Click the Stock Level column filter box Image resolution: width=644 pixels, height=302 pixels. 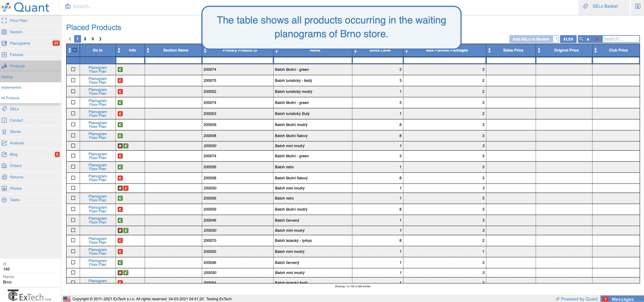pyautogui.click(x=378, y=60)
